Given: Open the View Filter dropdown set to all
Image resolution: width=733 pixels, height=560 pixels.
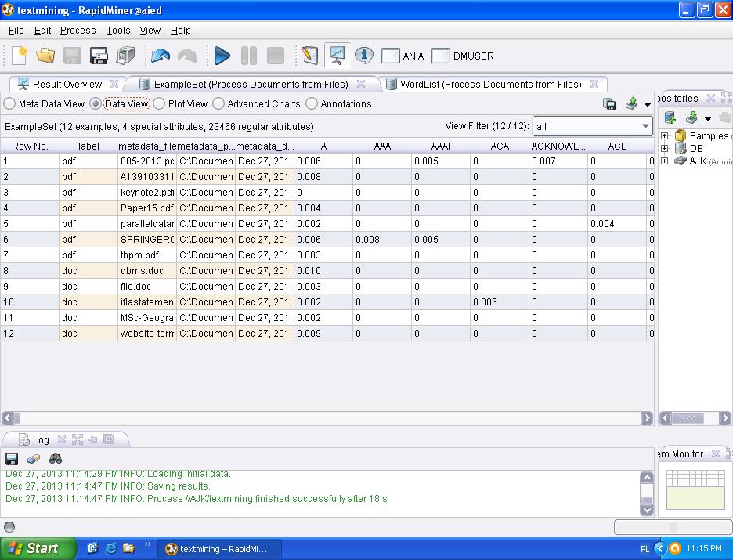Looking at the screenshot, I should click(592, 126).
